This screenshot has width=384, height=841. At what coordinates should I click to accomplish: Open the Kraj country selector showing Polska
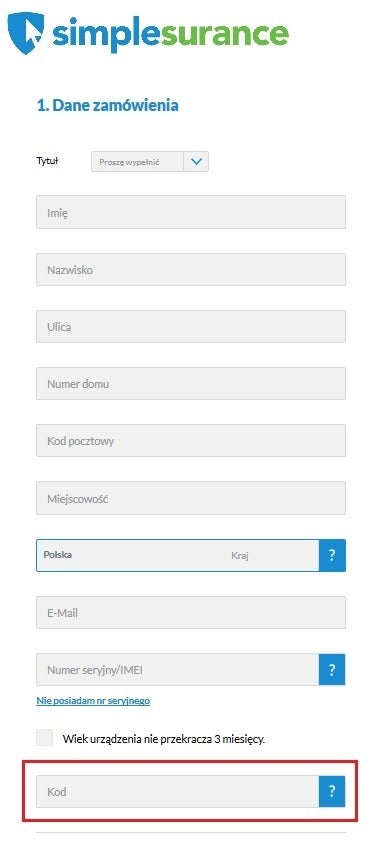[x=178, y=555]
